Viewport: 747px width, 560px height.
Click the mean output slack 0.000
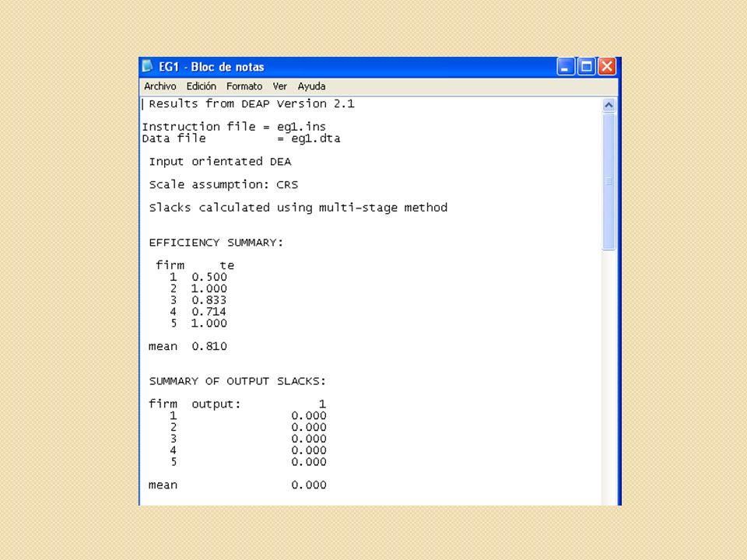tap(309, 485)
